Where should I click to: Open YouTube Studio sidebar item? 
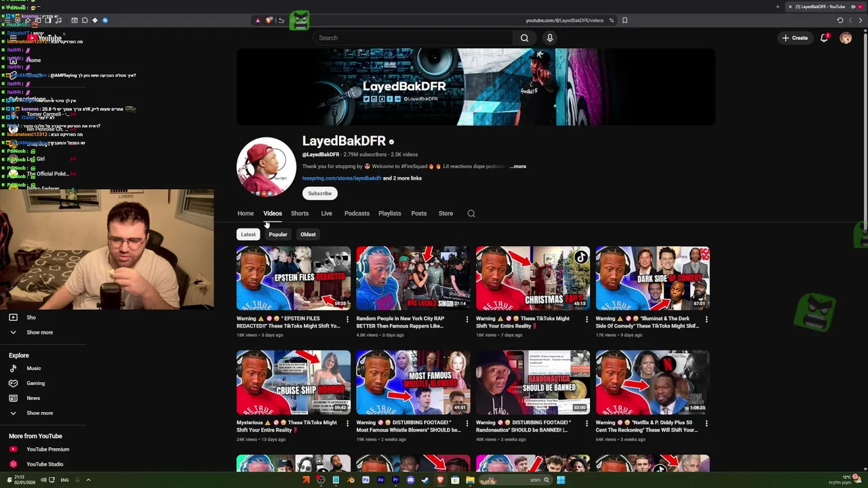[x=44, y=464]
